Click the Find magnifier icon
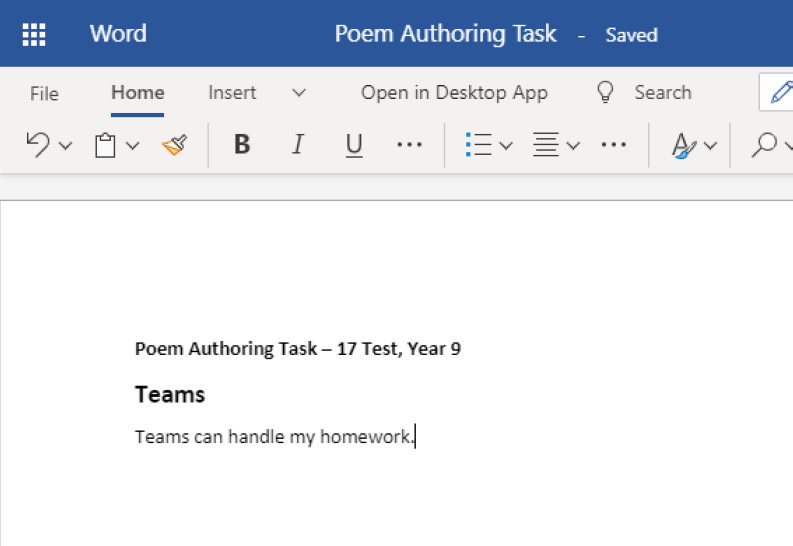 coord(763,145)
